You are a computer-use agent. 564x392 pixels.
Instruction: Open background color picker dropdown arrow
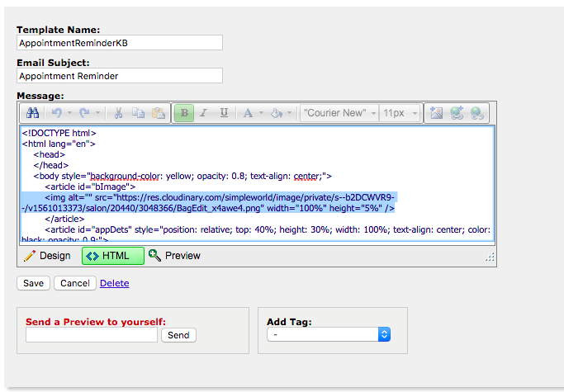click(289, 113)
